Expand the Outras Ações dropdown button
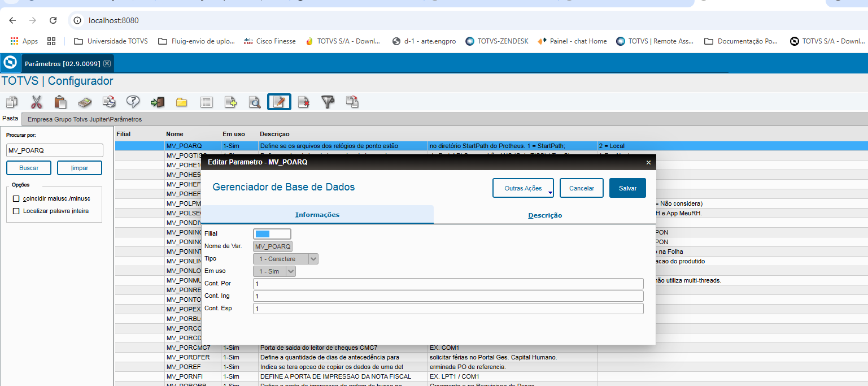Screen dimensions: 868x386 pos(523,188)
